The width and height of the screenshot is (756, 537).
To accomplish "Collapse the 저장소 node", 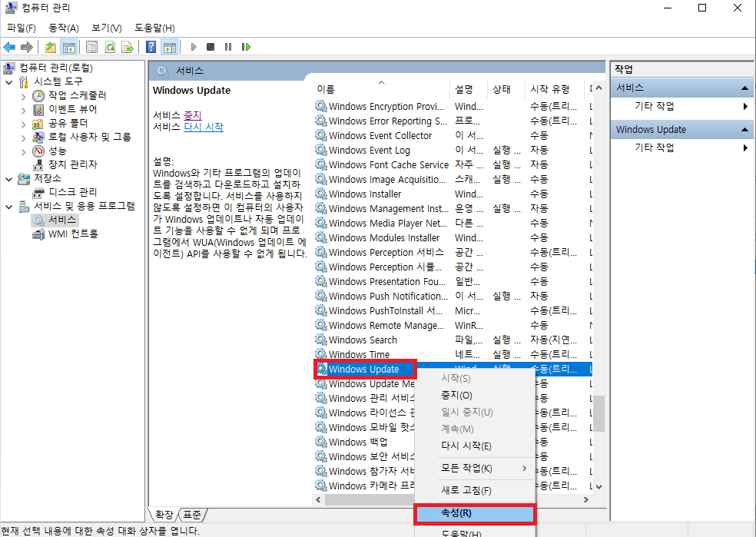I will coord(8,179).
